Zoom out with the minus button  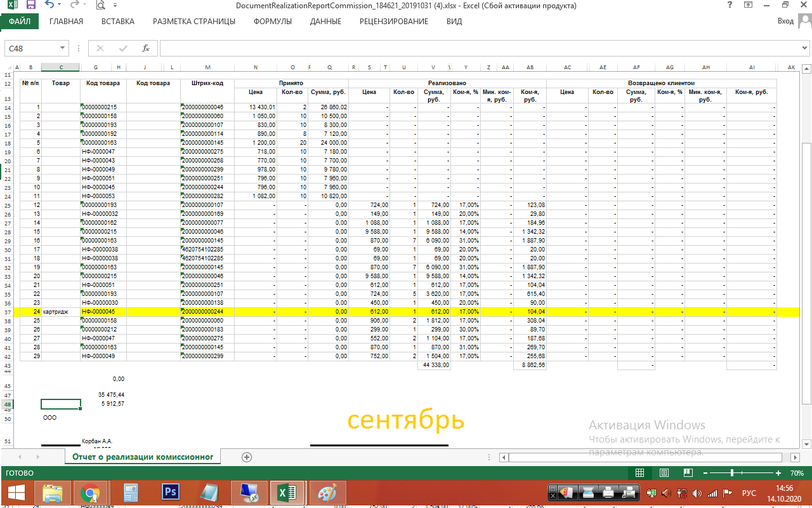coord(705,473)
